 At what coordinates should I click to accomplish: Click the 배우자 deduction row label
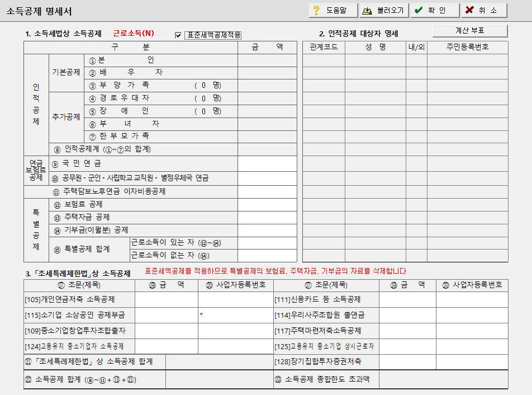point(126,72)
